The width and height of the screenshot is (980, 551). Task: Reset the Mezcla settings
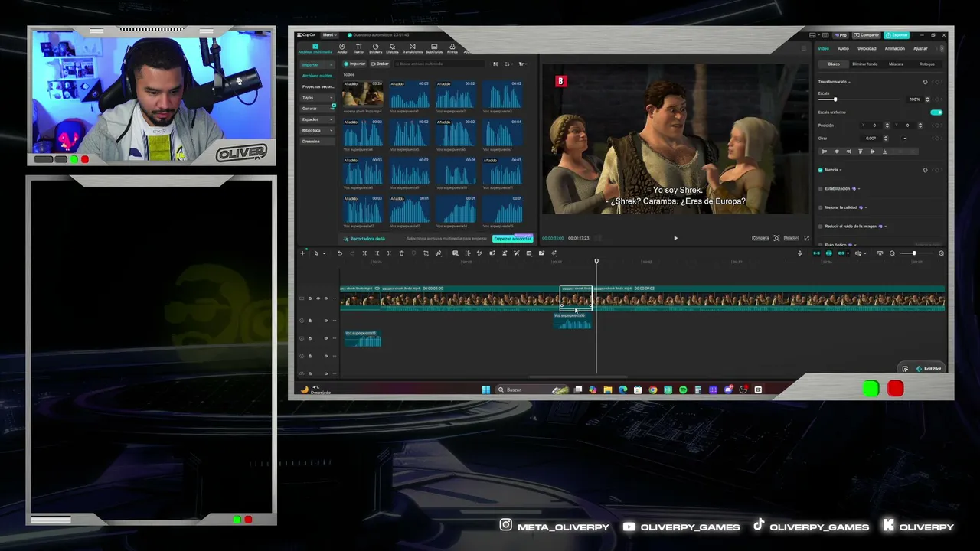[925, 170]
